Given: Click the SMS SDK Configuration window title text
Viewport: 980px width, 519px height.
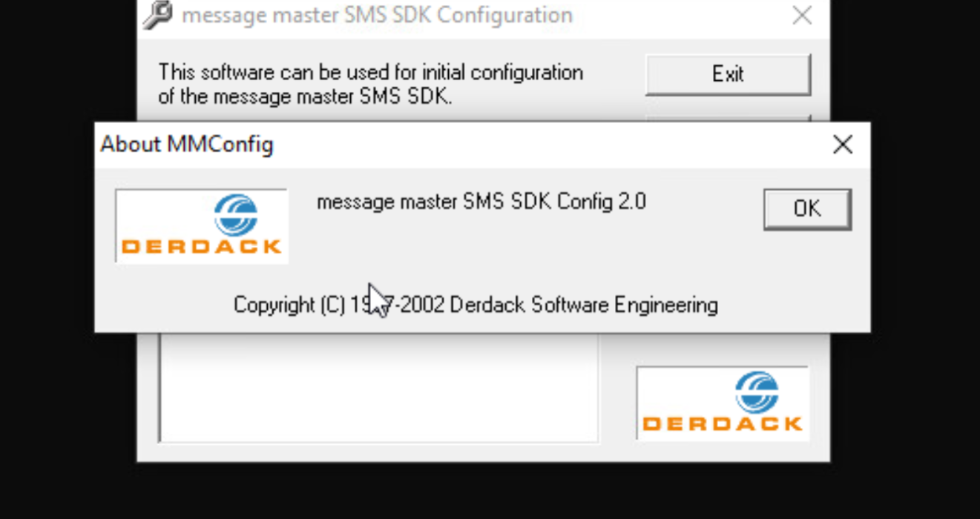Looking at the screenshot, I should click(377, 16).
